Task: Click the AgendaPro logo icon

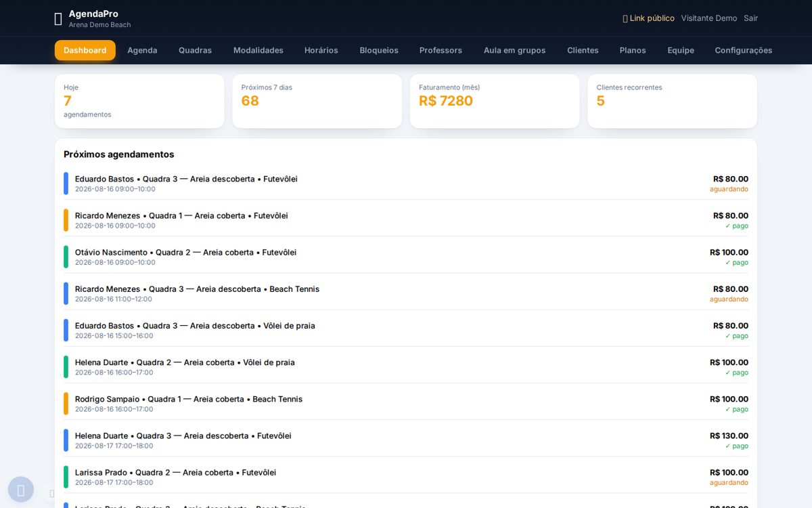Action: pyautogui.click(x=58, y=19)
